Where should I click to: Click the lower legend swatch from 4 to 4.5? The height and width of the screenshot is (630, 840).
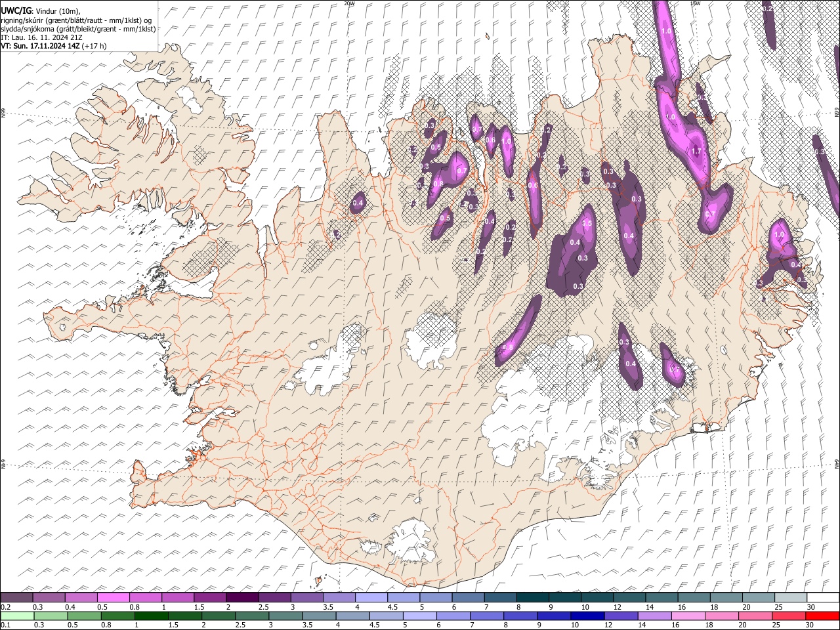point(352,616)
